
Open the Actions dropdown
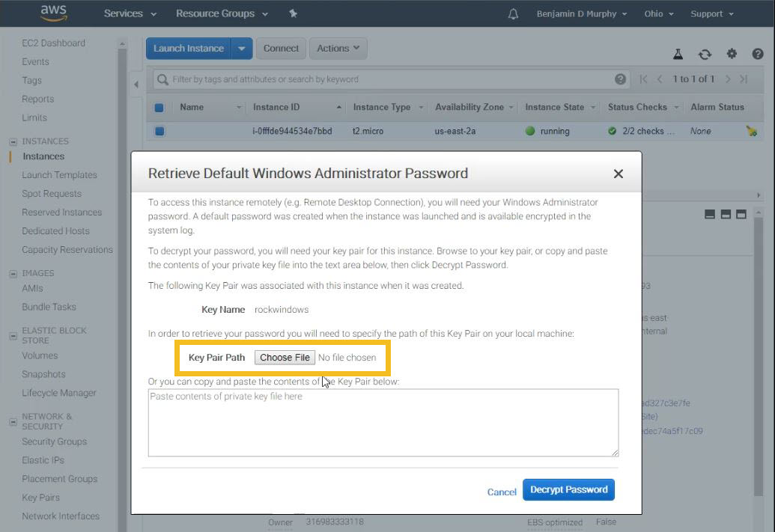tap(338, 49)
